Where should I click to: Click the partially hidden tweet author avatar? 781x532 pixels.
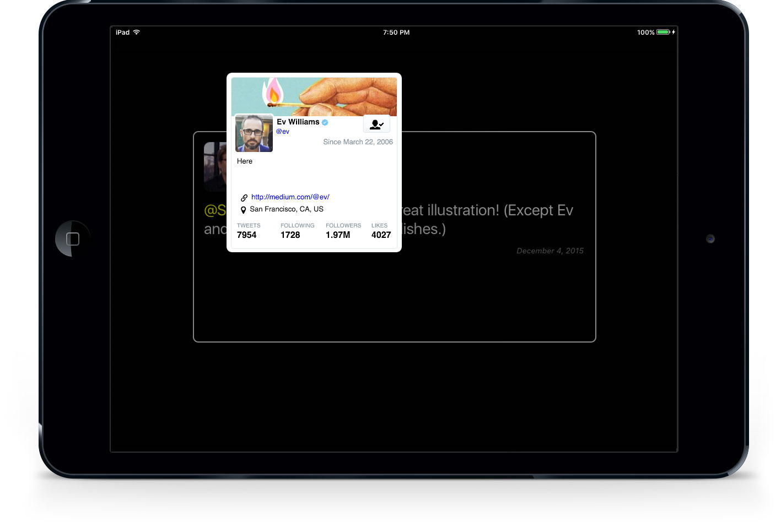[214, 165]
